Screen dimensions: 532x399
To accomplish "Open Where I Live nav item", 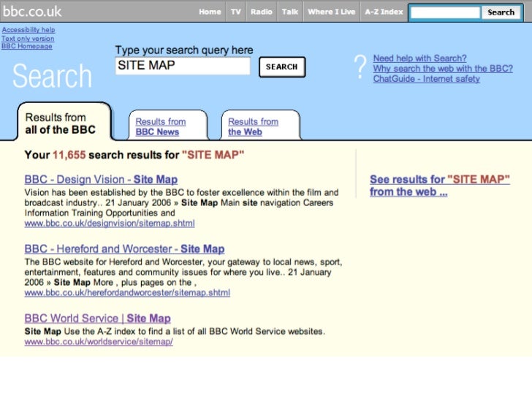I will (x=331, y=12).
